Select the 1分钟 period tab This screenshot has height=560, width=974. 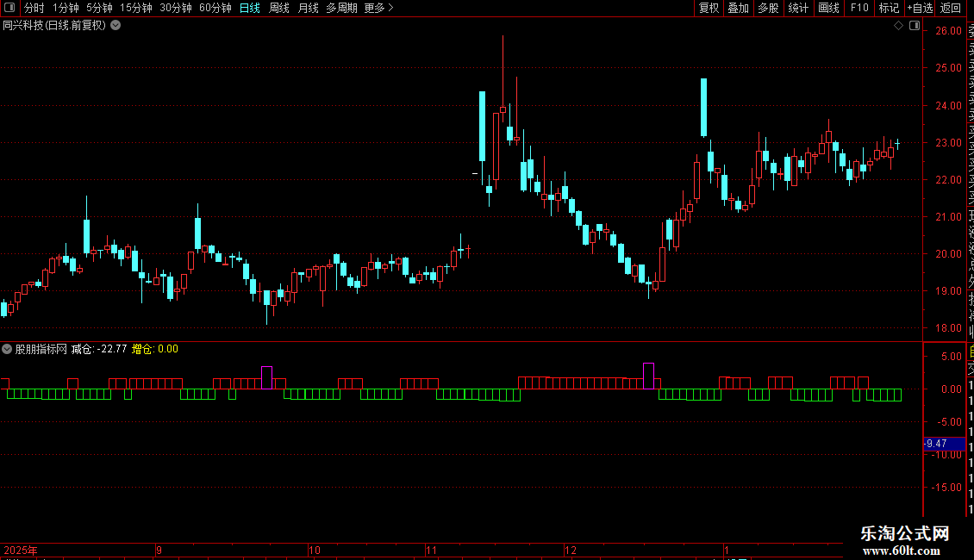click(66, 8)
